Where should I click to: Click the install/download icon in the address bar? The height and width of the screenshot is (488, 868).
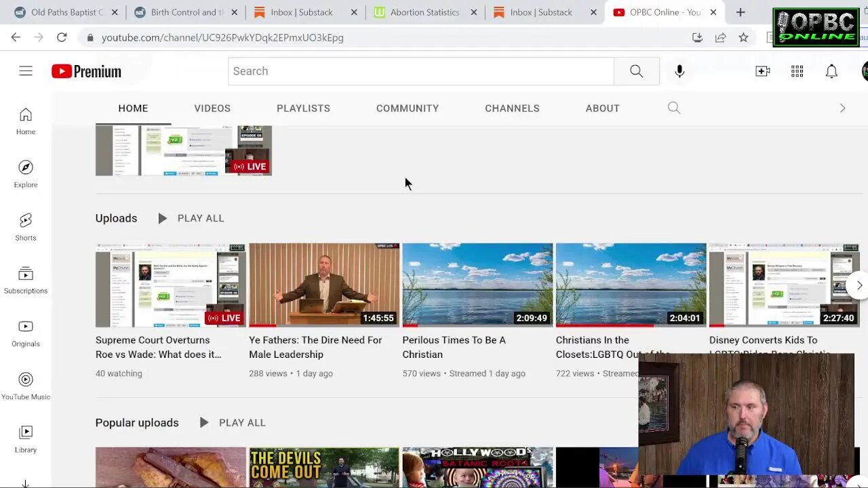pyautogui.click(x=697, y=37)
